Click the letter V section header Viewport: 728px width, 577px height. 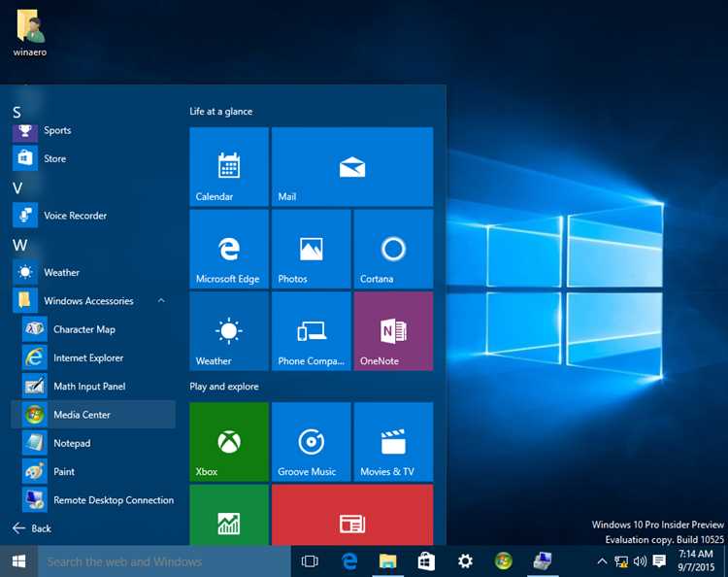17,188
